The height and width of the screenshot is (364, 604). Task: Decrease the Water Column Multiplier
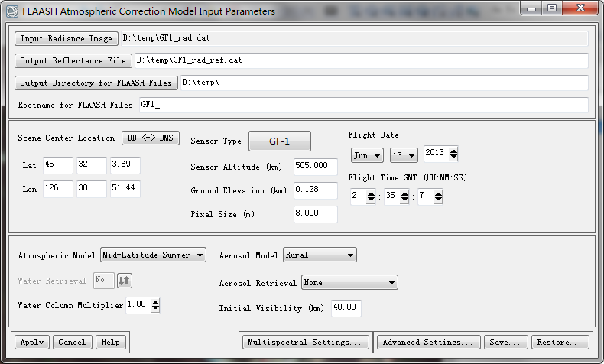155,308
